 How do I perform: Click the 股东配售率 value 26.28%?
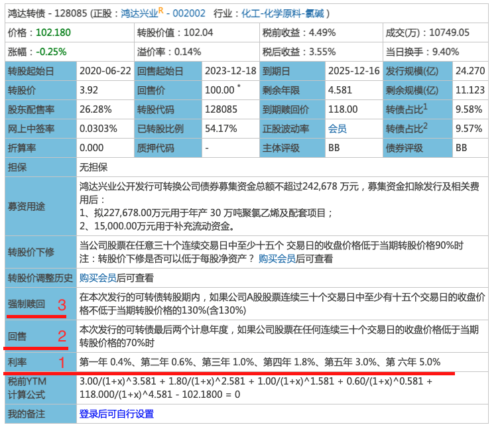(95, 109)
